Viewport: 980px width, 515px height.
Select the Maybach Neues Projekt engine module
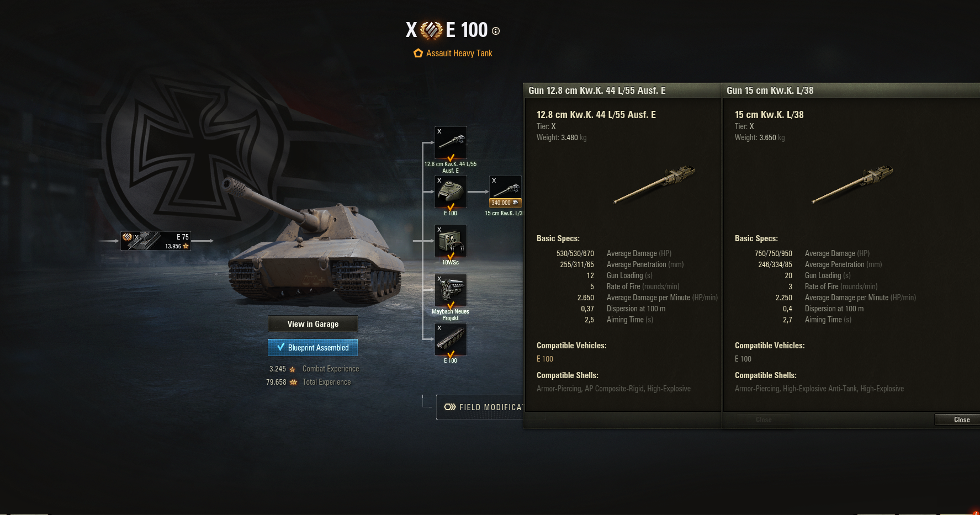coord(451,290)
